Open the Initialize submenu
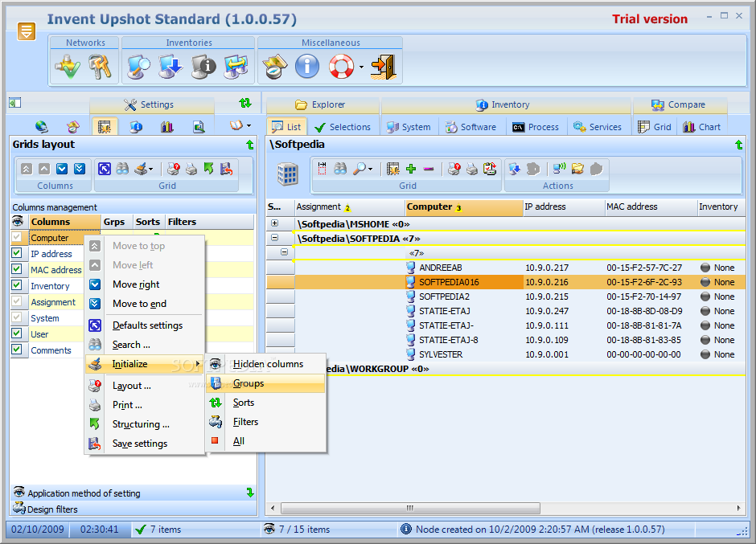The width and height of the screenshot is (756, 544). tap(145, 364)
